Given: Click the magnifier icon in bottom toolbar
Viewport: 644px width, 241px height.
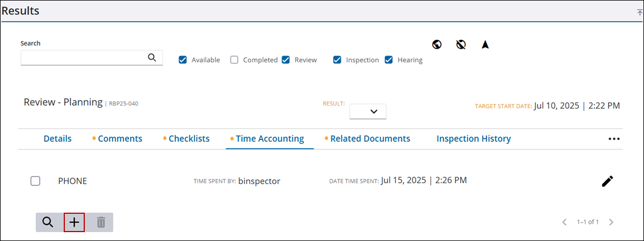Looking at the screenshot, I should [x=48, y=222].
